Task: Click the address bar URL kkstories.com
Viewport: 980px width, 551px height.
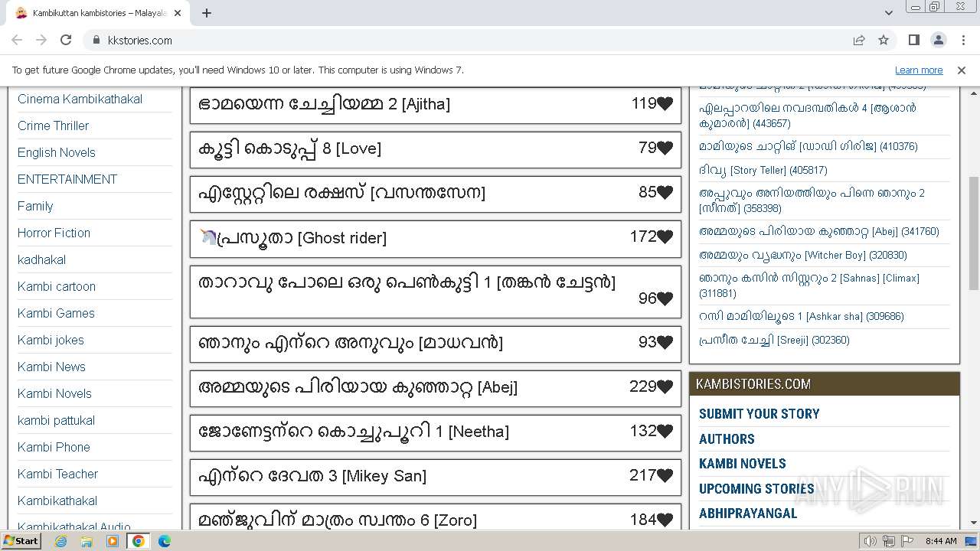Action: tap(140, 40)
